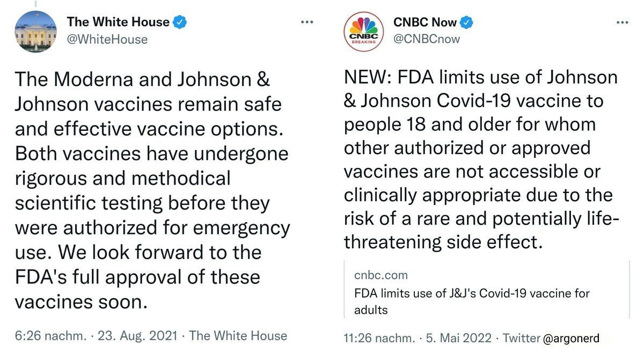Click the FDA limits use tweet text
This screenshot has height=355, width=644.
coord(480,159)
